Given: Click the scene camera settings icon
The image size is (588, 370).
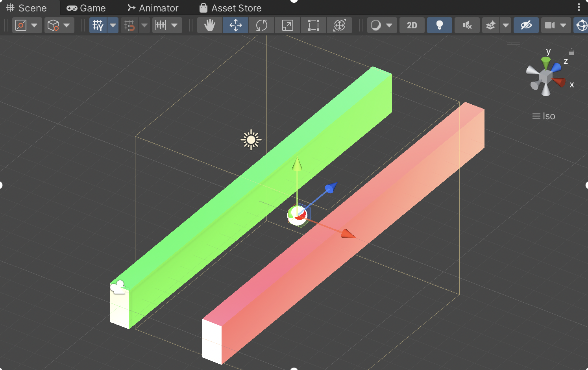Looking at the screenshot, I should pos(550,26).
